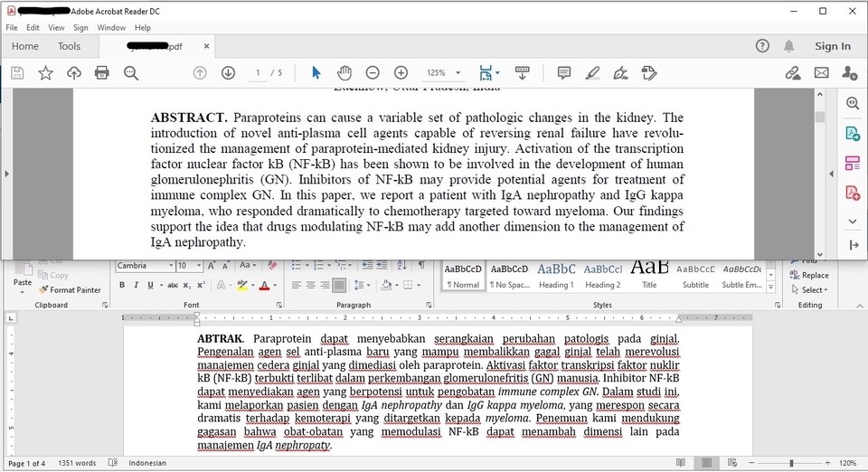Click the scrolling mode keyboard icon

[522, 73]
